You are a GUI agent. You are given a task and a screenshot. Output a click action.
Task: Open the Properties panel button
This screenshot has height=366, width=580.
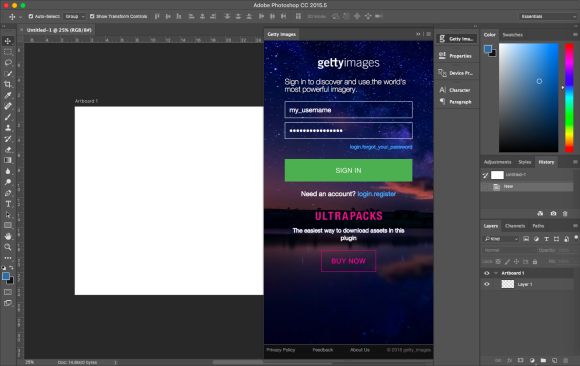coord(456,56)
